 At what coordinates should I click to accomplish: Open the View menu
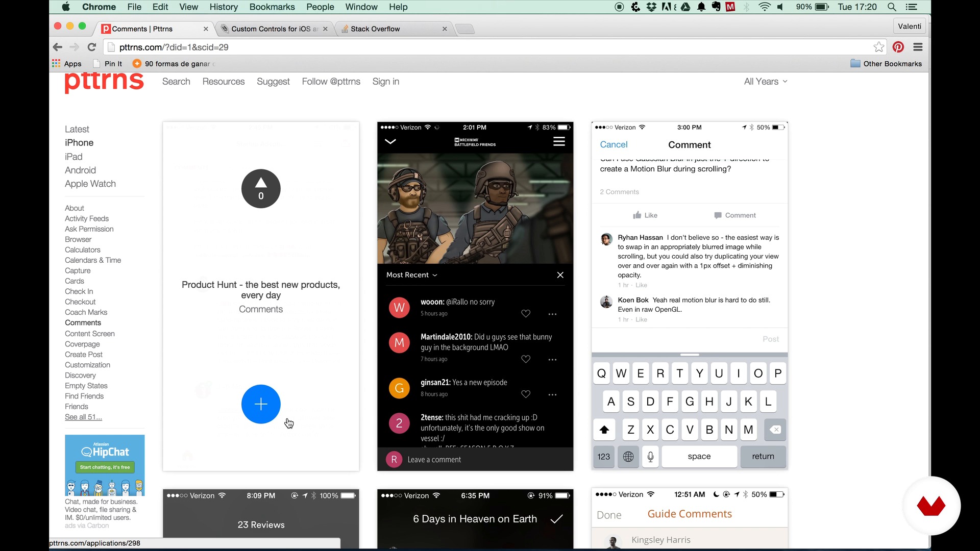188,7
